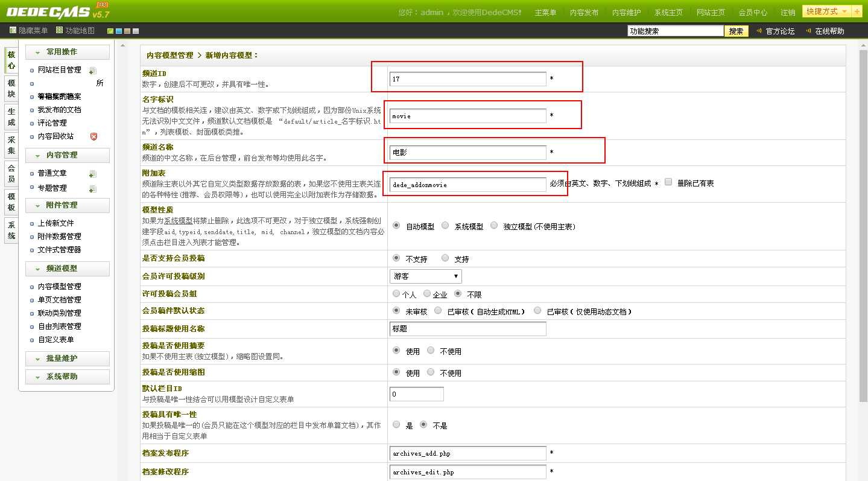Click the 频道ID field containing 17
The image size is (868, 481).
pos(468,79)
